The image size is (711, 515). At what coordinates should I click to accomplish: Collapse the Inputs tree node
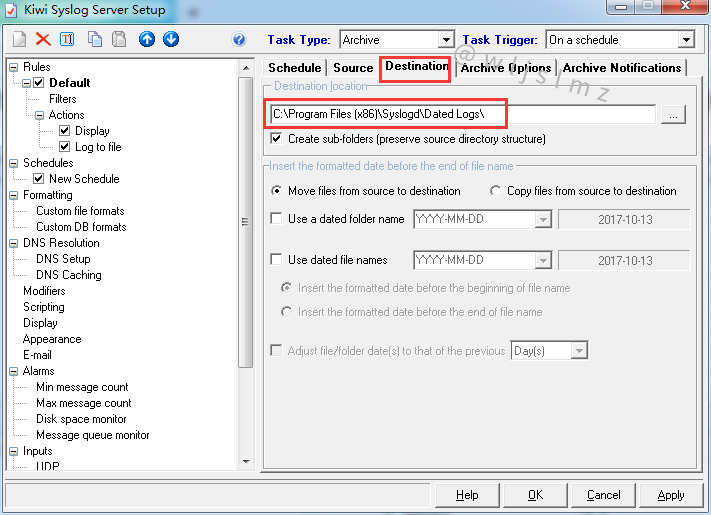[14, 452]
